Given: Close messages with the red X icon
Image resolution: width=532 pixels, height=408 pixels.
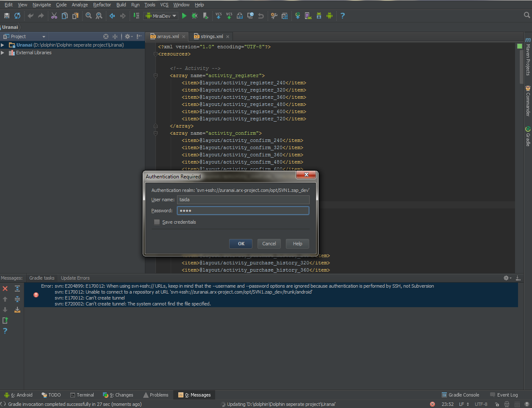Looking at the screenshot, I should 5,289.
